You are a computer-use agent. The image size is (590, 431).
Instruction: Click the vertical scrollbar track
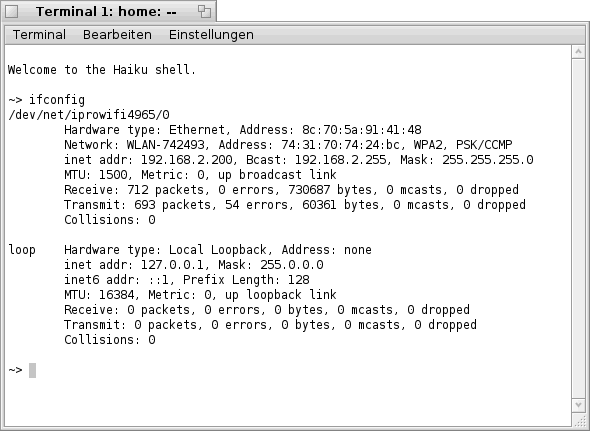pos(578,228)
